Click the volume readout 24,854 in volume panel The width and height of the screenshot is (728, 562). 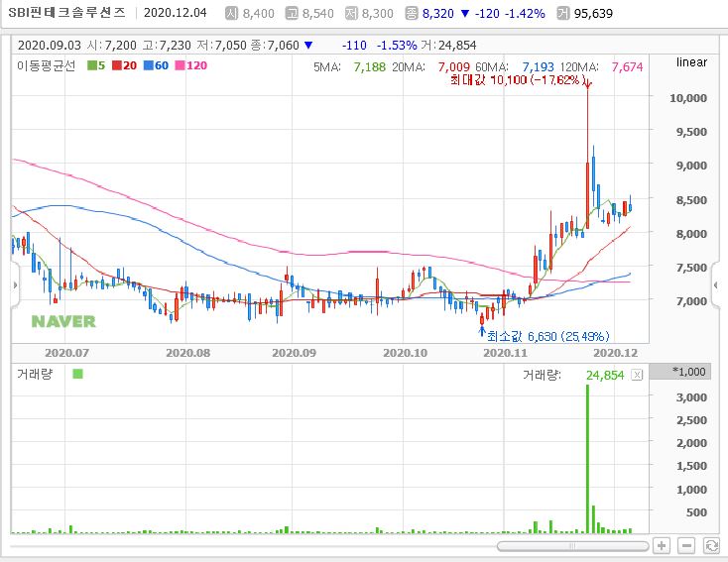605,375
